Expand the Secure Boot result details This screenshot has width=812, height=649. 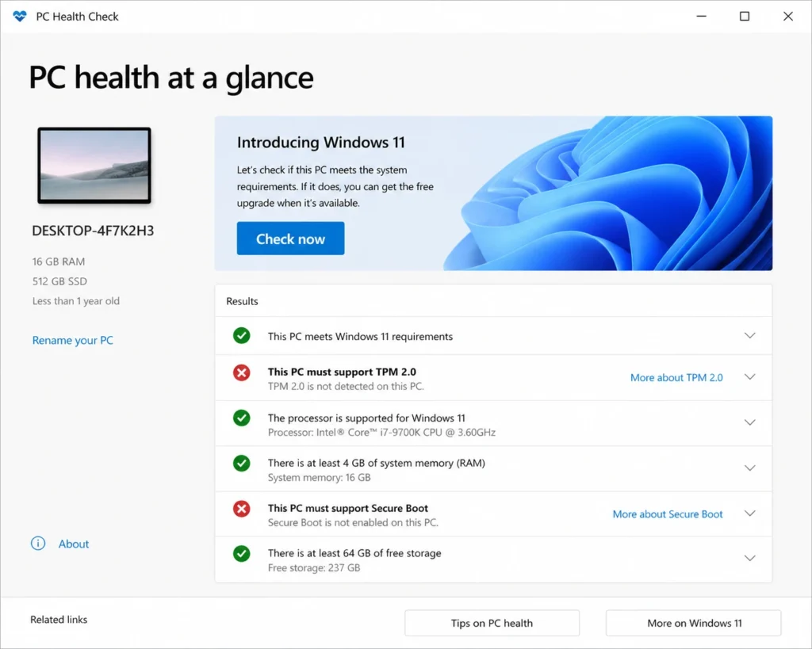[x=750, y=513]
